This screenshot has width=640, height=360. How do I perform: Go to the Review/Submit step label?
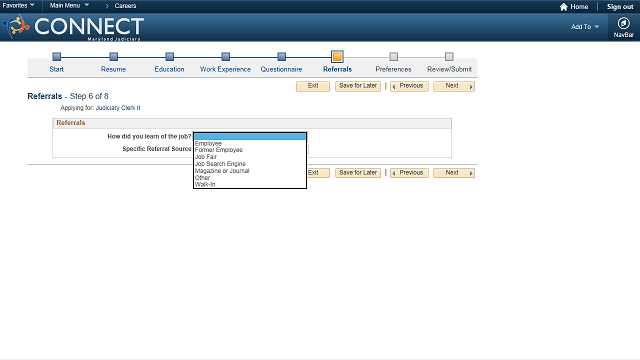click(x=449, y=69)
